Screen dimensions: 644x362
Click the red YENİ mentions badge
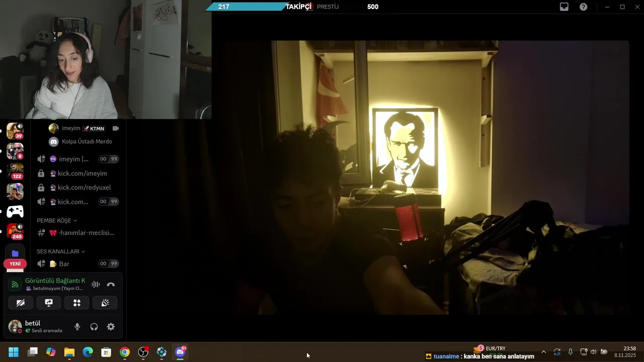tap(15, 263)
